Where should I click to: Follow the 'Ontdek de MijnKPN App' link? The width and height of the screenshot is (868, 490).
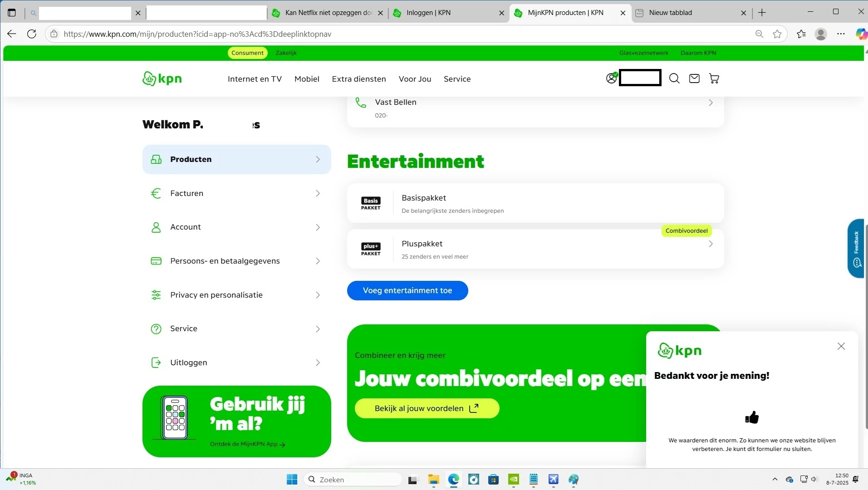click(x=248, y=444)
